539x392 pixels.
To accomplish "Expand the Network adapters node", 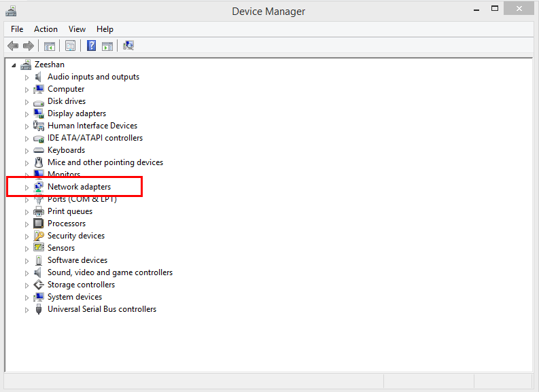I will [x=27, y=187].
